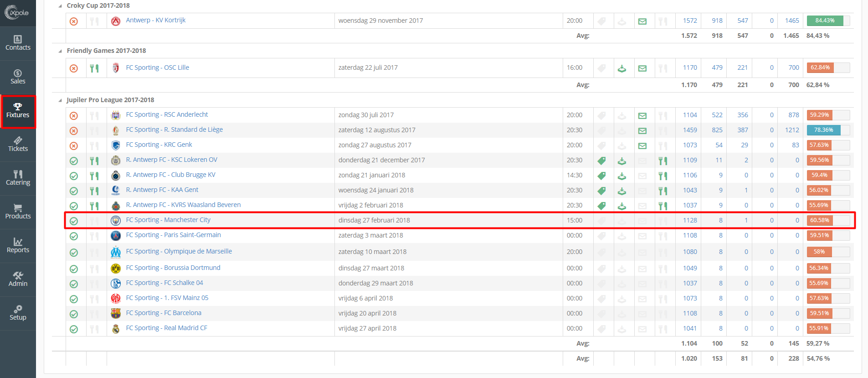
Task: Go to the Tickets section
Action: click(x=18, y=145)
